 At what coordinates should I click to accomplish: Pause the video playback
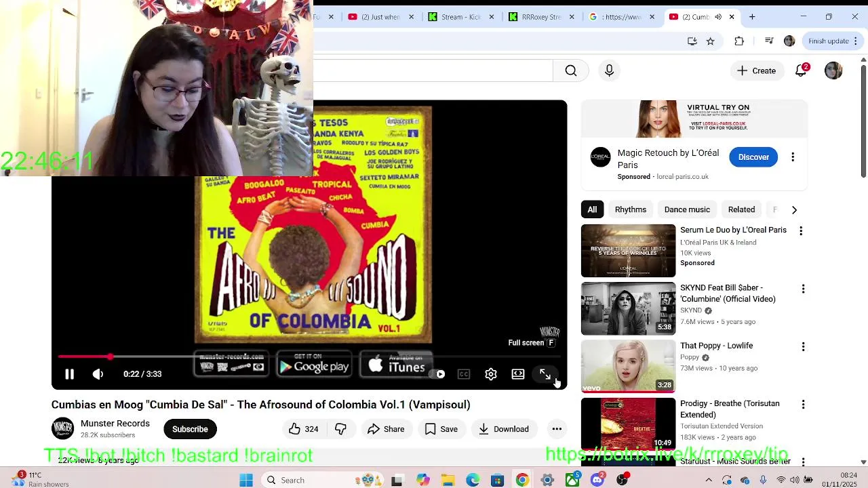click(69, 374)
